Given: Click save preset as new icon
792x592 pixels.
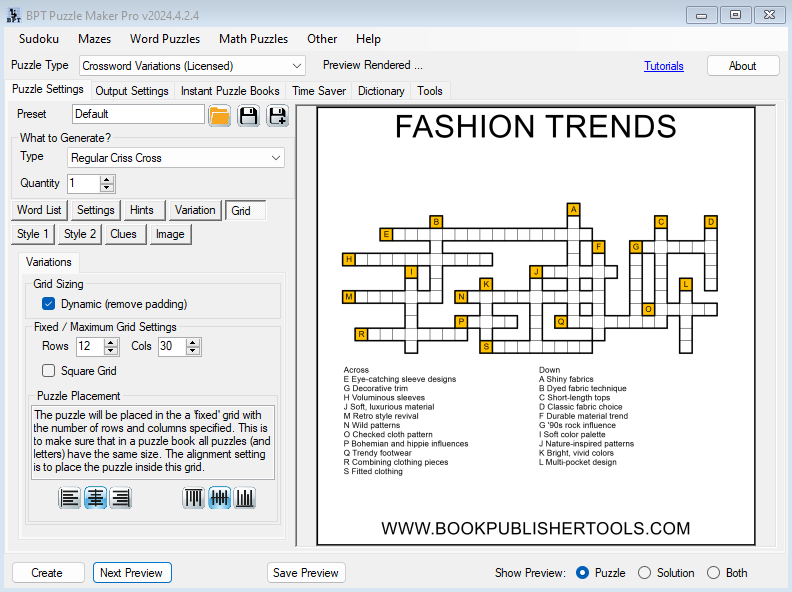Looking at the screenshot, I should point(276,115).
